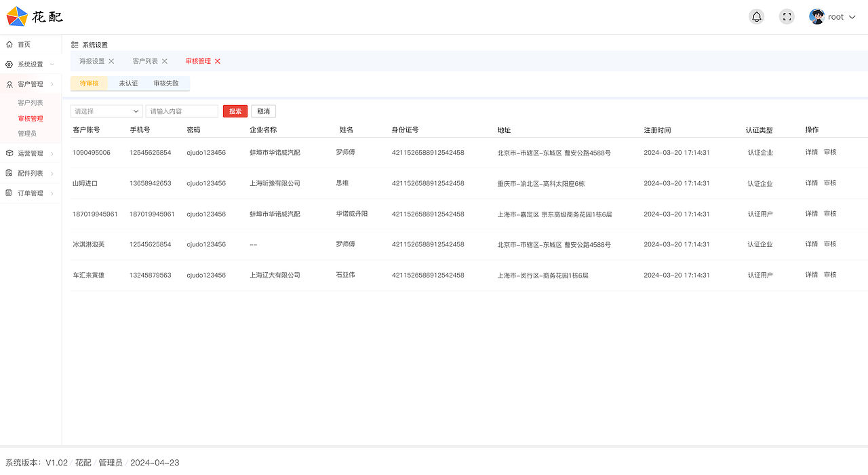This screenshot has height=475, width=868.
Task: Click 审核 for 车汇来黄雄
Action: pyautogui.click(x=830, y=275)
